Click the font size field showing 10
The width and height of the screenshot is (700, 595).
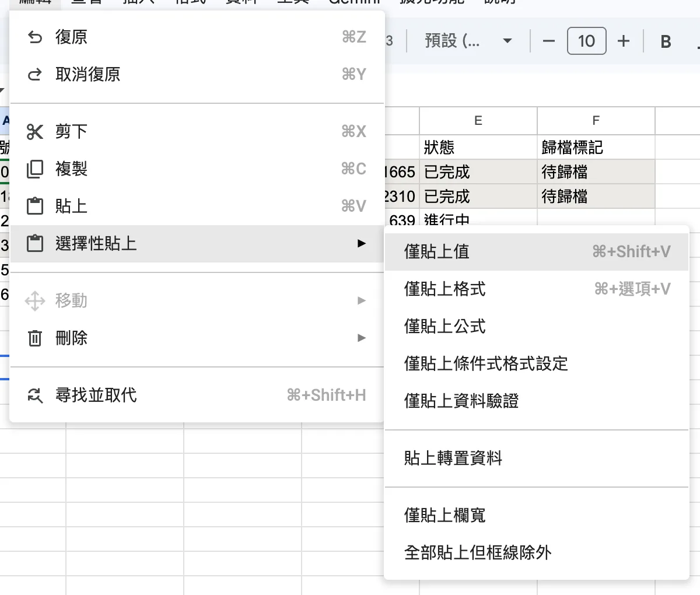(586, 41)
